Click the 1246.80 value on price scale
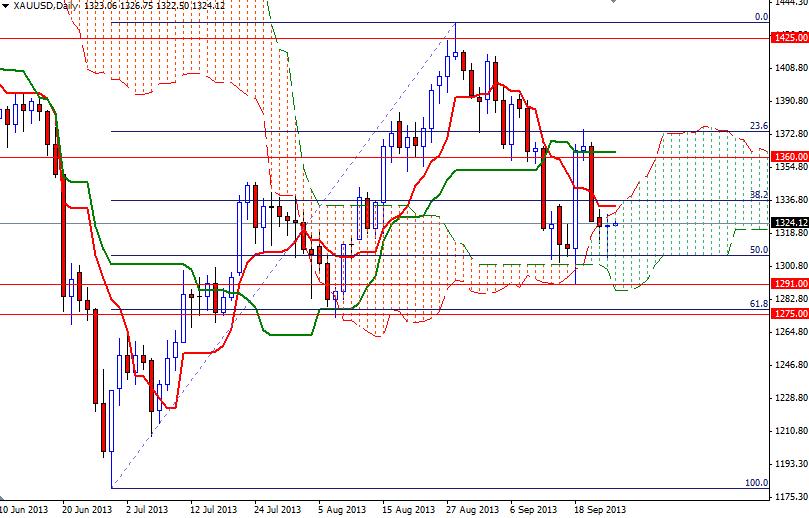 click(791, 364)
